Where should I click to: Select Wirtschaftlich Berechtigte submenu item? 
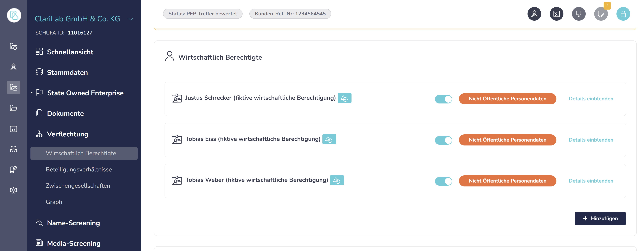84,153
